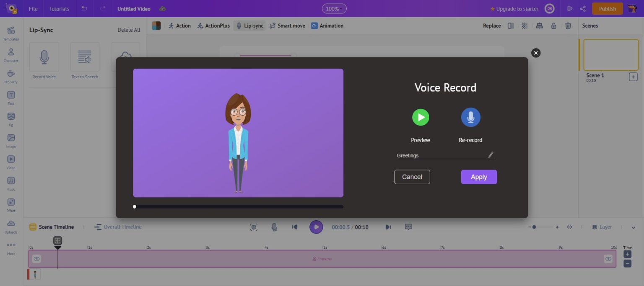Click the microphone record icon above the timeline

tap(274, 227)
